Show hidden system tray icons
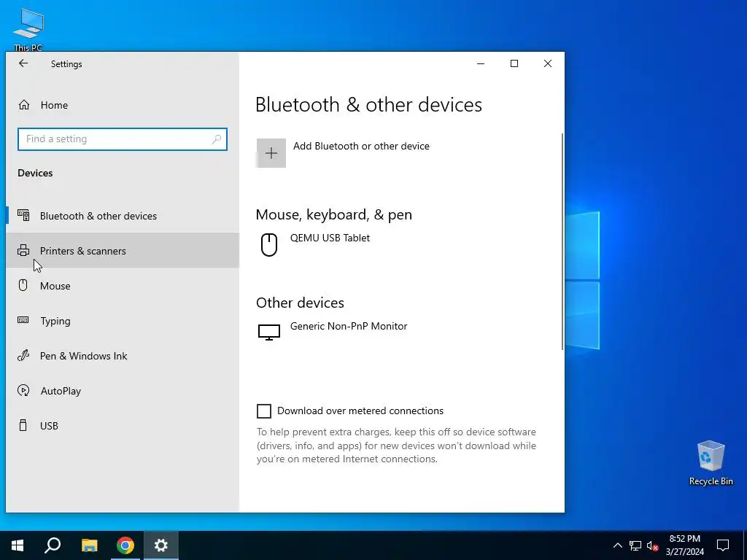 click(x=617, y=545)
